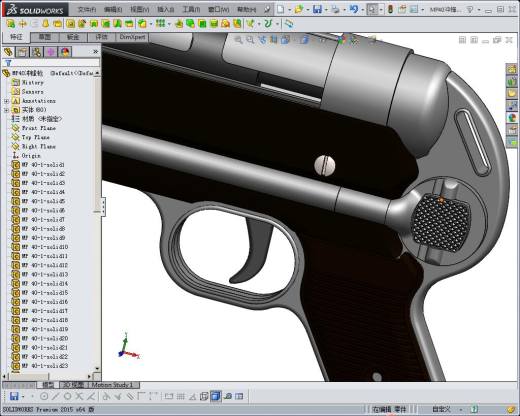Screen dimensions: 520x416
Task: Expand the Annotations tree node
Action: pos(6,101)
